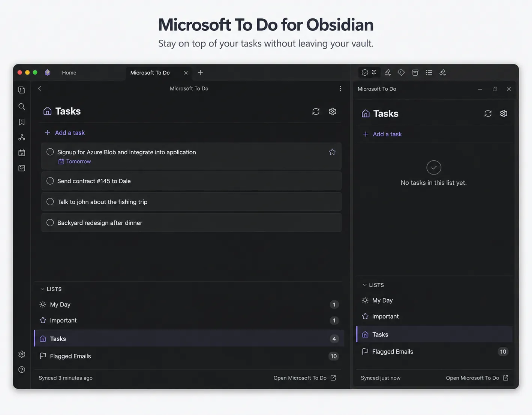Click the Tomorrow due date label

point(75,161)
